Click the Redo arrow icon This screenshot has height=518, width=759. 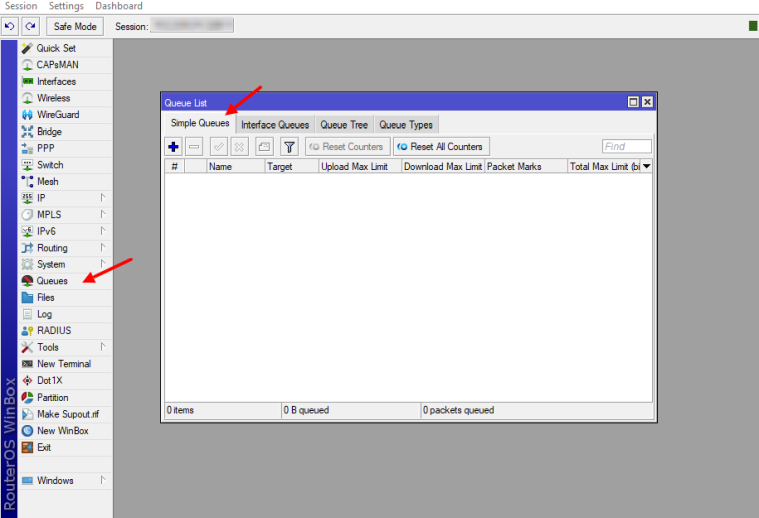point(30,26)
